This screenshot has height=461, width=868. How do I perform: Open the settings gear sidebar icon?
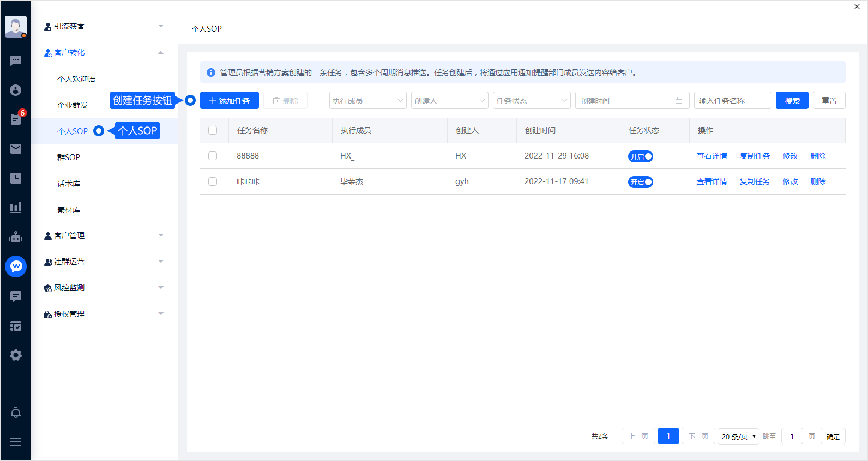(x=16, y=355)
